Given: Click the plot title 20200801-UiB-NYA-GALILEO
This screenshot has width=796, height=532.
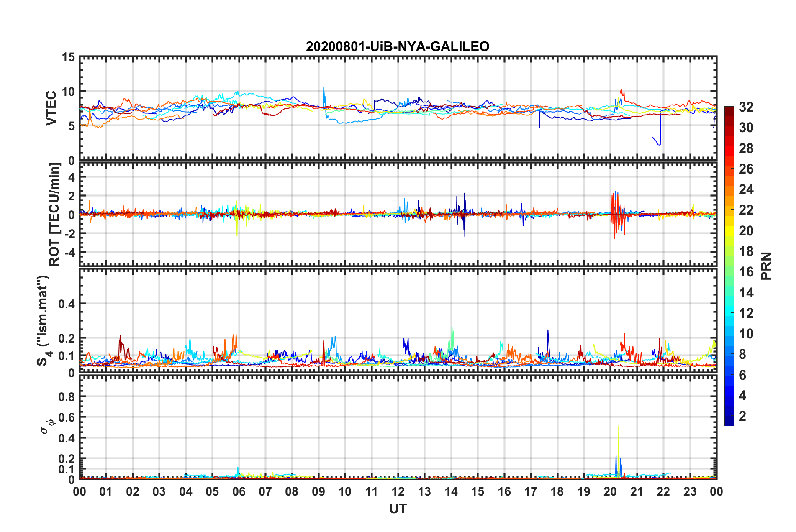Looking at the screenshot, I should 398,46.
